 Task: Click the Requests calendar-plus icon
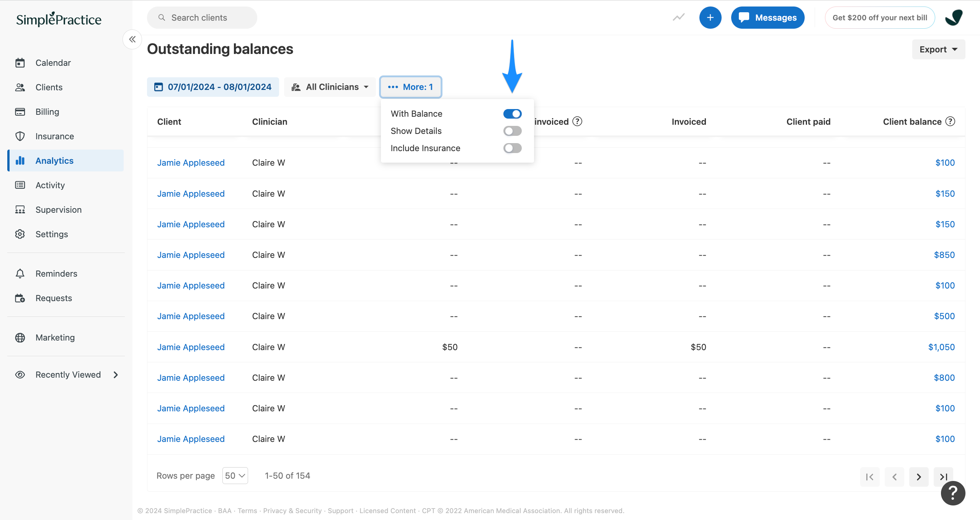(20, 298)
